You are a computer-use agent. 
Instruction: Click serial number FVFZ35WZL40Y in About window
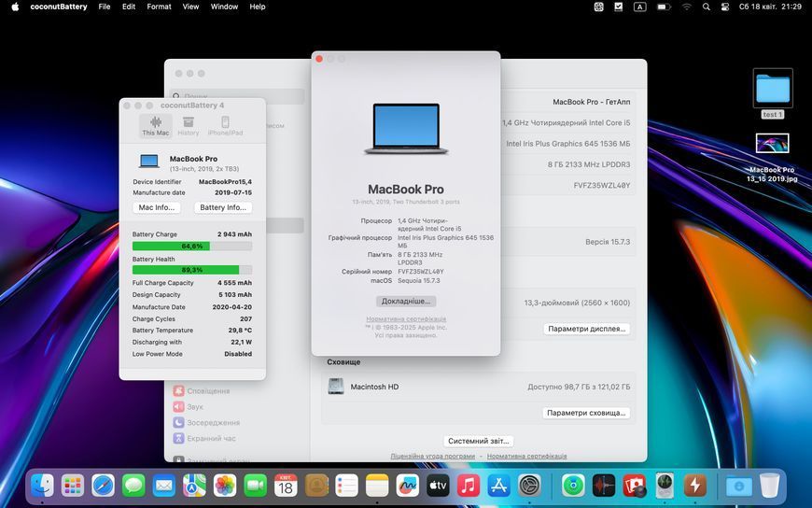tap(421, 272)
